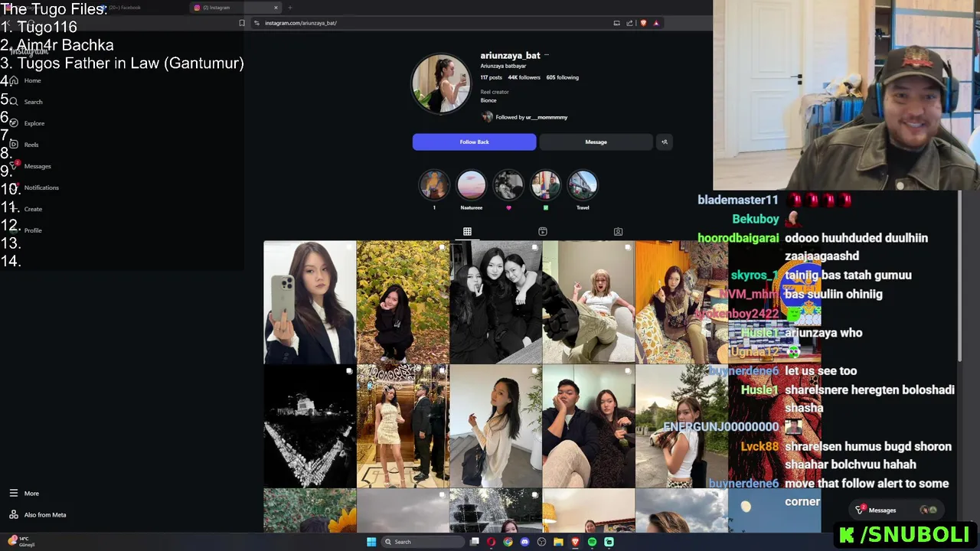Click the 117 posts count

coord(492,77)
